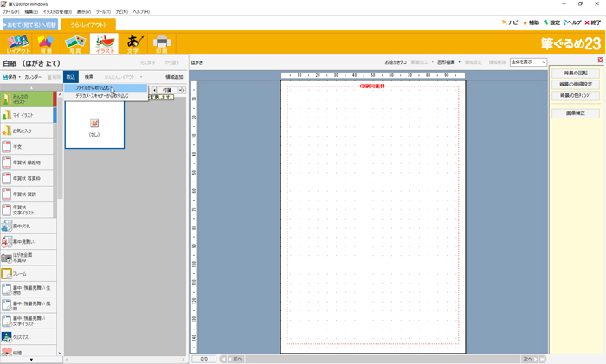The height and width of the screenshot is (364, 606).
Task: Open the フレーム category in sidebar
Action: pos(27,273)
